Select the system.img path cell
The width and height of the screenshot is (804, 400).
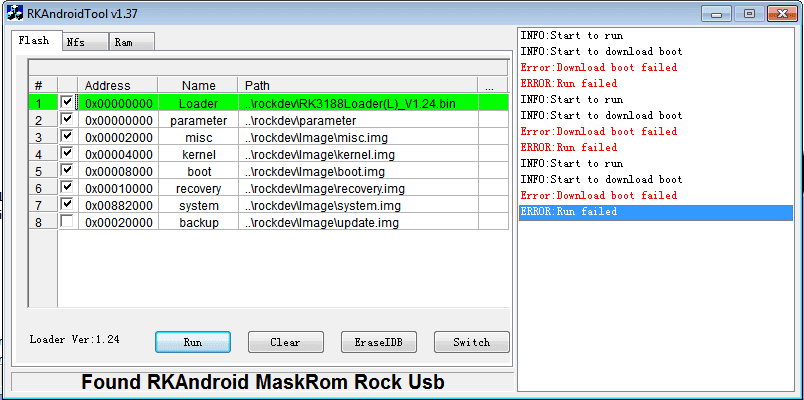coord(358,206)
